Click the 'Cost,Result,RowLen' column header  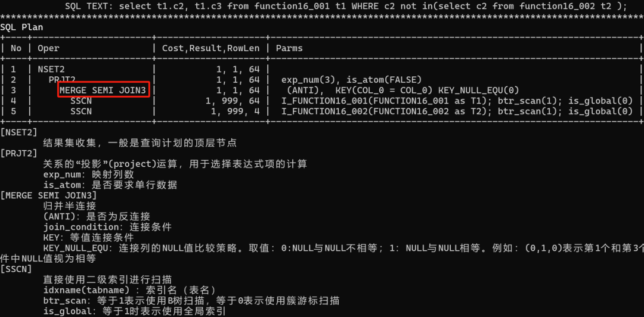tap(210, 48)
